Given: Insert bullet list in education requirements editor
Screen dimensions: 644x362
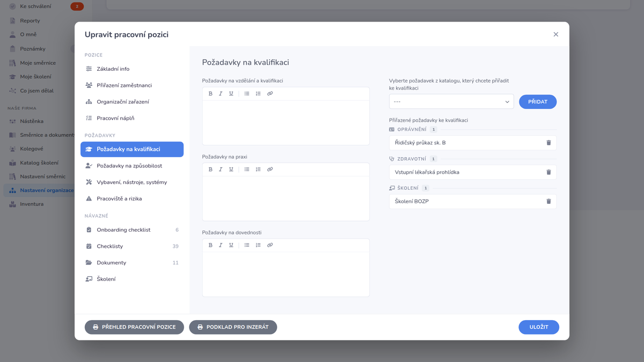Looking at the screenshot, I should tap(247, 94).
